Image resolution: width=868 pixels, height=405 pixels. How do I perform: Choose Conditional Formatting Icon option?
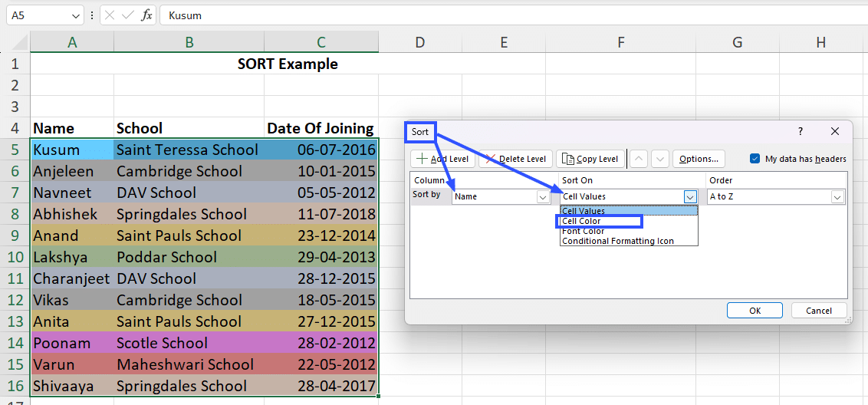tap(629, 240)
